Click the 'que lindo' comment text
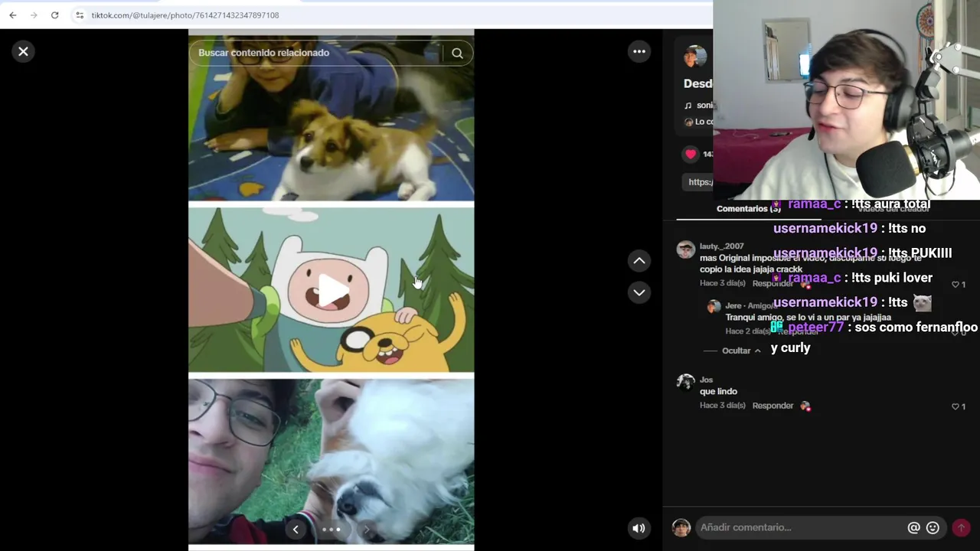Image resolution: width=980 pixels, height=551 pixels. tap(718, 392)
